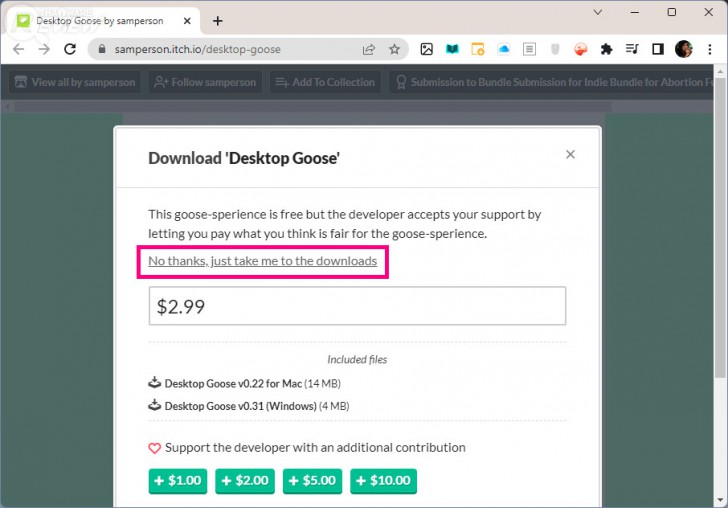Add $5.00 contribution button
This screenshot has height=508, width=728.
312,481
